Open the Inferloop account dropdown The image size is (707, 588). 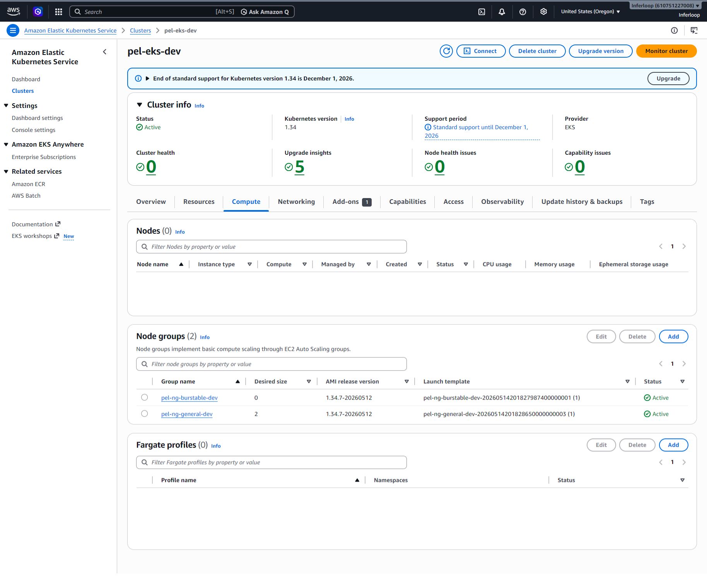click(x=665, y=5)
